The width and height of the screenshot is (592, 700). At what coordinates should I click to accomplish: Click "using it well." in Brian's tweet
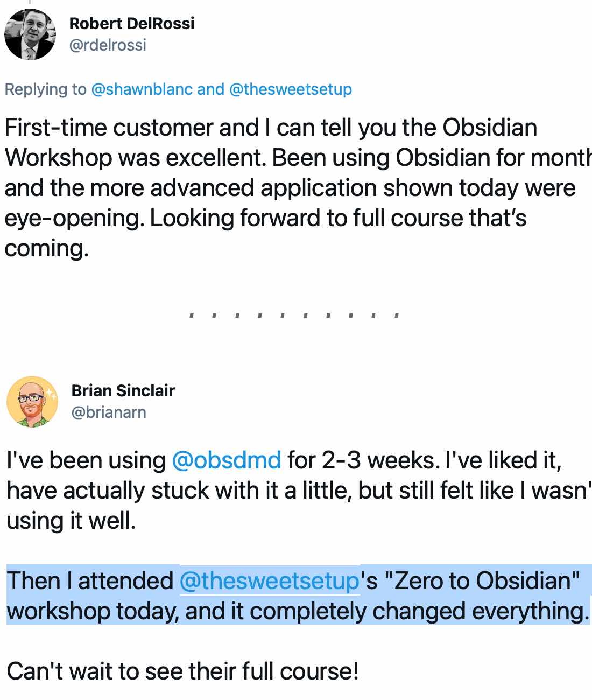pos(71,521)
